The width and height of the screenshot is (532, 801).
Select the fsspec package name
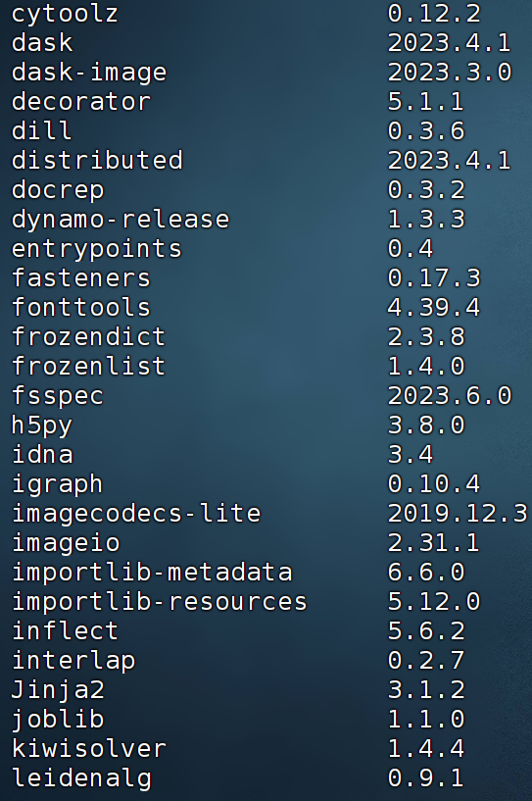tap(58, 396)
